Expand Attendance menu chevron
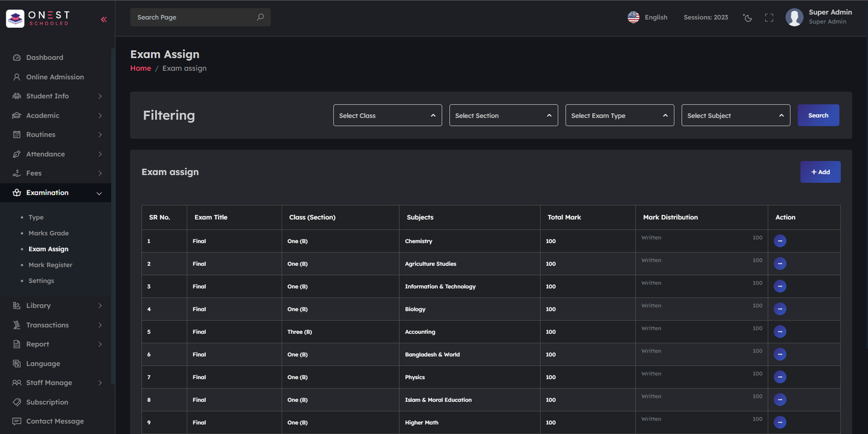Screen dimensions: 868x434 (x=100, y=154)
